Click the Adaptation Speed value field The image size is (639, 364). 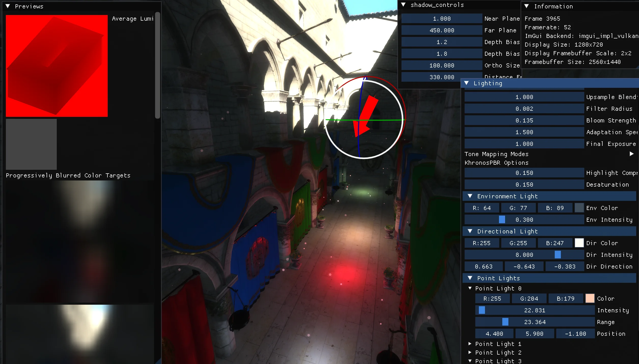point(524,132)
